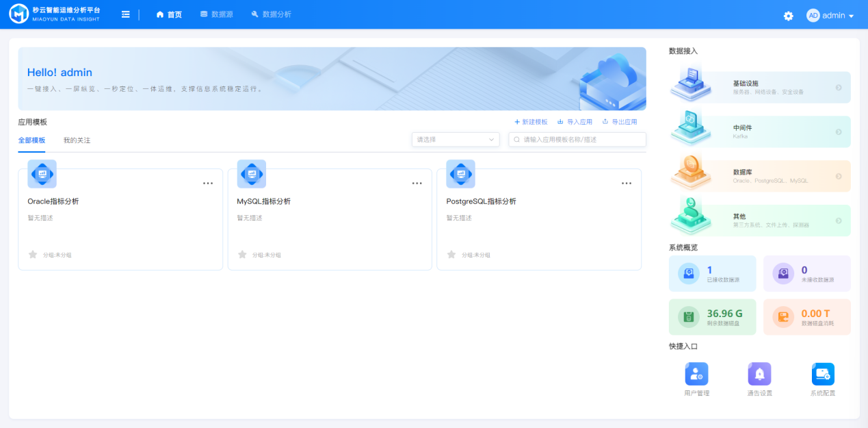Click the 已接收数据源 icon

pyautogui.click(x=689, y=273)
